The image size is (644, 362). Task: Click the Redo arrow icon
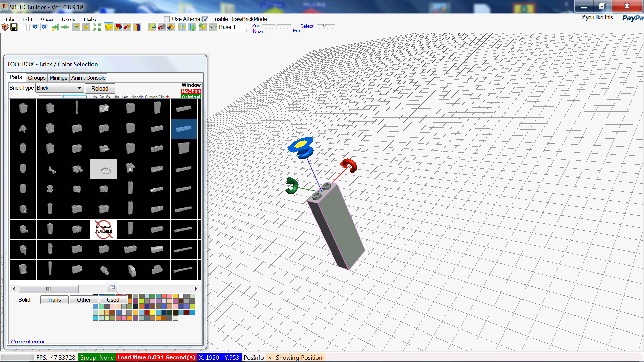(x=44, y=27)
